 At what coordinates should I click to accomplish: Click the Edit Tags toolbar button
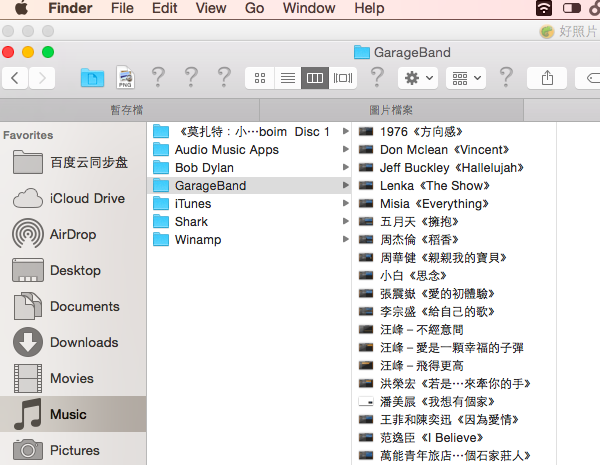[589, 78]
